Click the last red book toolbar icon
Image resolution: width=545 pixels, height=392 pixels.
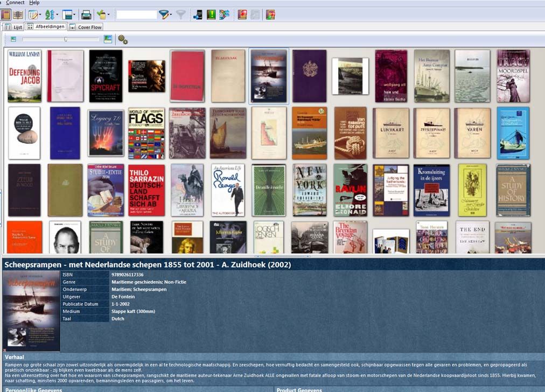tap(270, 15)
